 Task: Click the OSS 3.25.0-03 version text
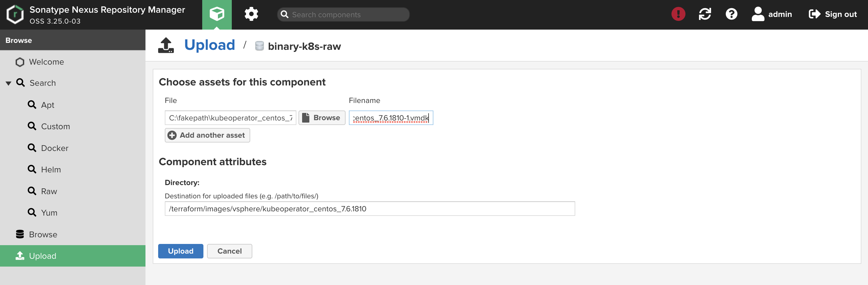(55, 21)
